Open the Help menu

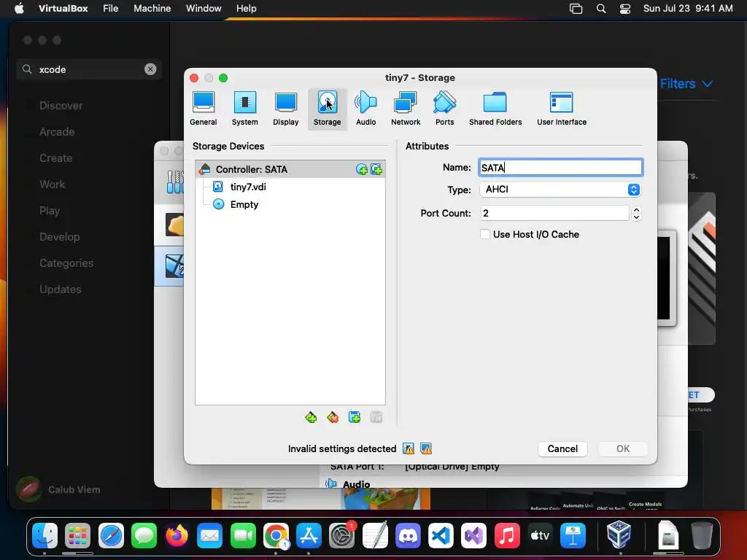247,9
